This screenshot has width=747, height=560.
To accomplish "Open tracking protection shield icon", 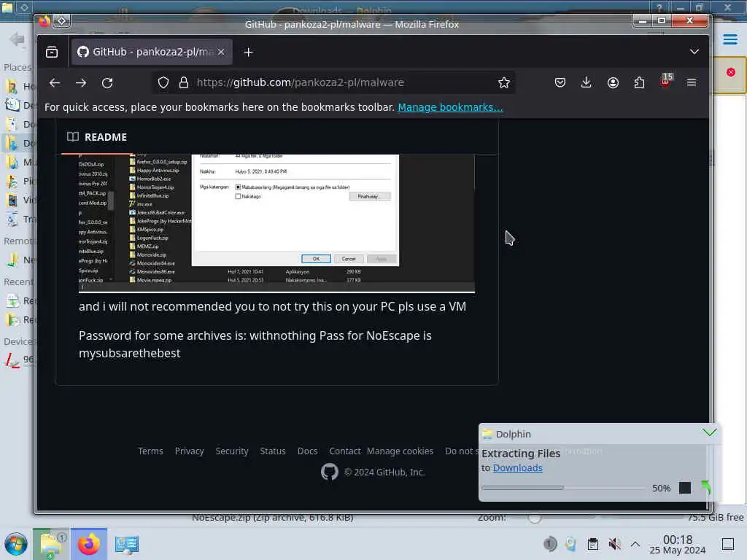I will click(x=163, y=82).
